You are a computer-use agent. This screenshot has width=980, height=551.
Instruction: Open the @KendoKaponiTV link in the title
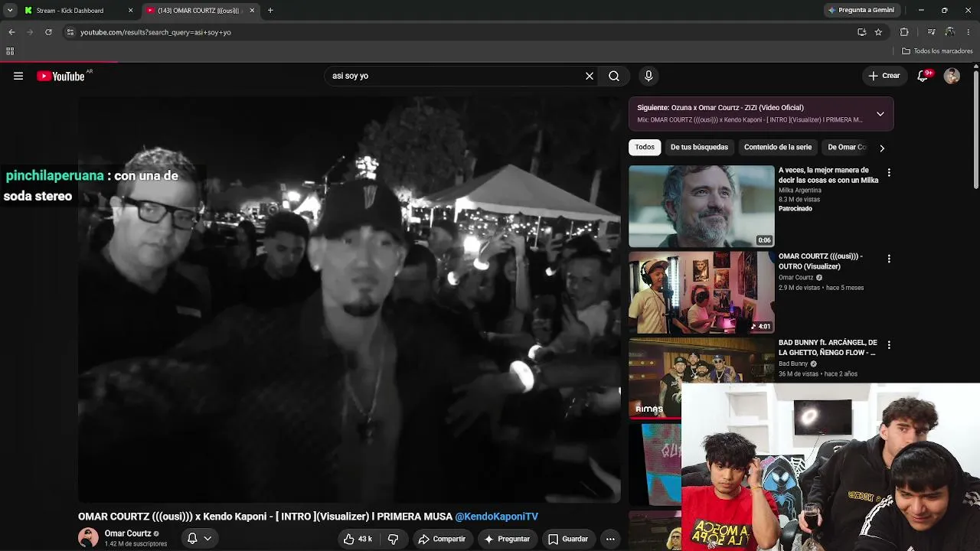coord(496,517)
